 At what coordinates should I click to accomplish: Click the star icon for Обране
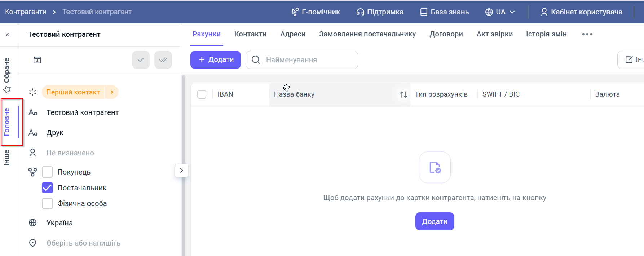(7, 89)
